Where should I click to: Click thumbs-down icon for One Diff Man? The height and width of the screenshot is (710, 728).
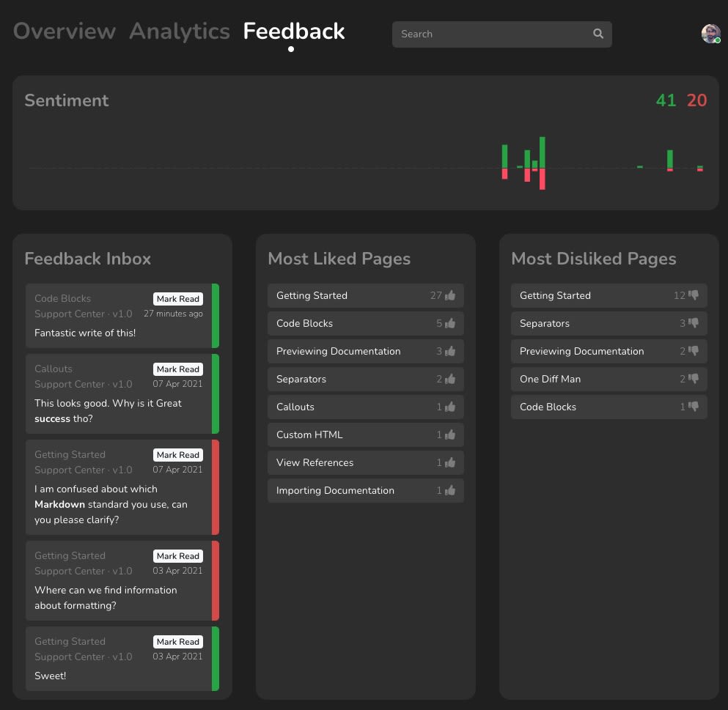click(x=694, y=380)
